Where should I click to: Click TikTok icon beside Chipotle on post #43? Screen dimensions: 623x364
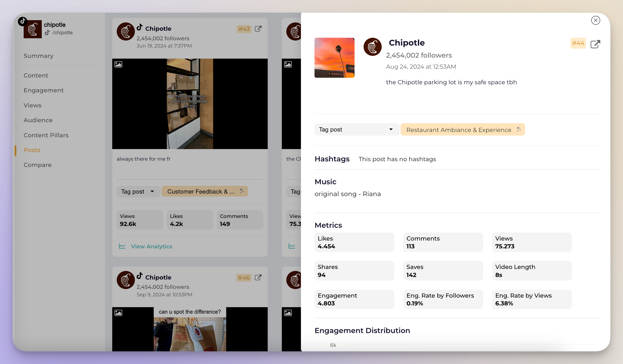tap(140, 27)
